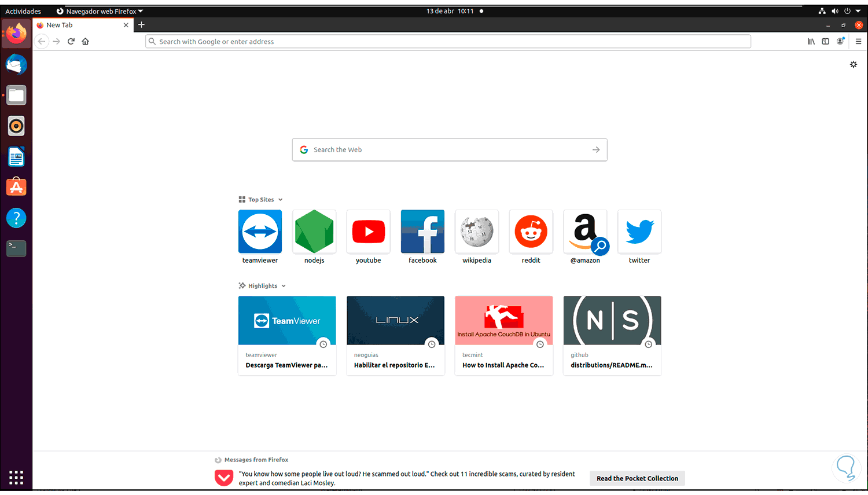This screenshot has width=868, height=495.
Task: Open the youtube top site shortcut
Action: click(x=368, y=231)
